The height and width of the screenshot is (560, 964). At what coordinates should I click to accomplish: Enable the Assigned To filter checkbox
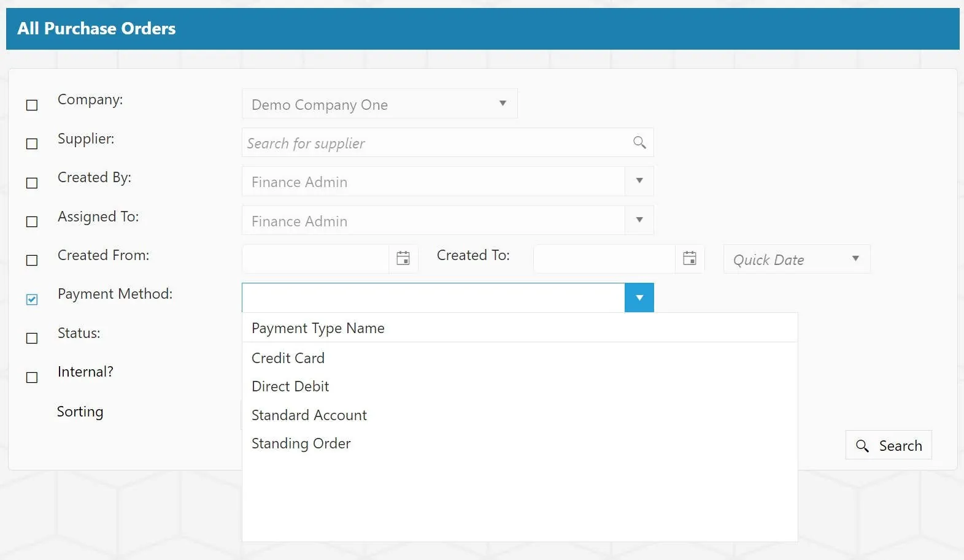[x=32, y=221]
